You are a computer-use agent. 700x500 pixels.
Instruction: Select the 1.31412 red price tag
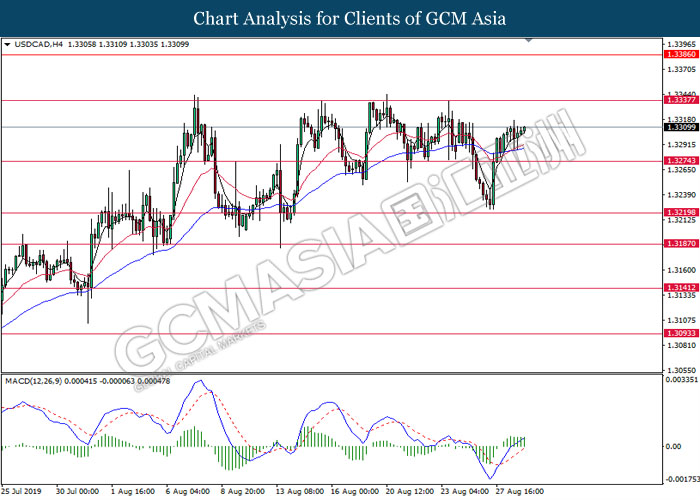tap(680, 287)
